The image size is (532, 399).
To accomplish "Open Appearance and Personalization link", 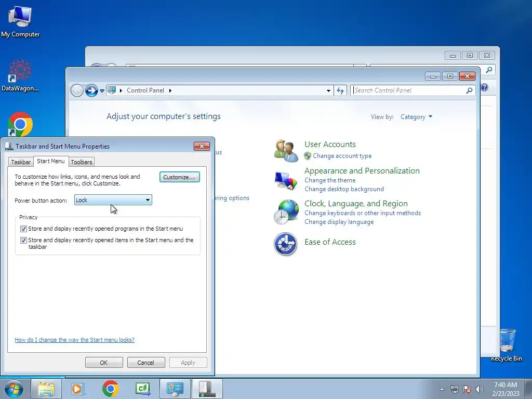I will (362, 170).
